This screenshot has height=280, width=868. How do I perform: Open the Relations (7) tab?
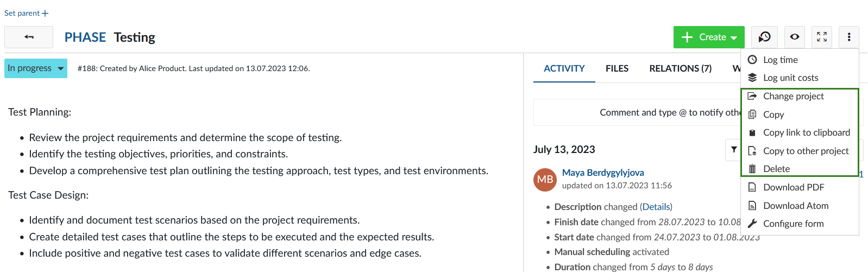(x=680, y=68)
